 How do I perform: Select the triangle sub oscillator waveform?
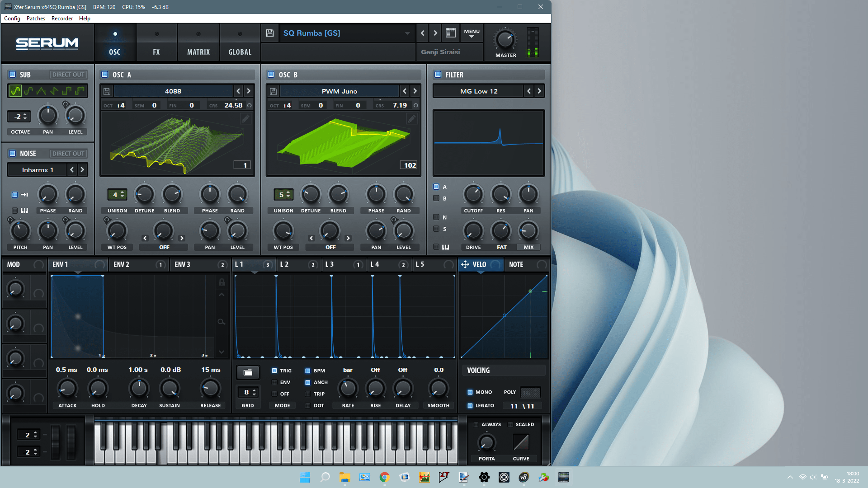41,91
